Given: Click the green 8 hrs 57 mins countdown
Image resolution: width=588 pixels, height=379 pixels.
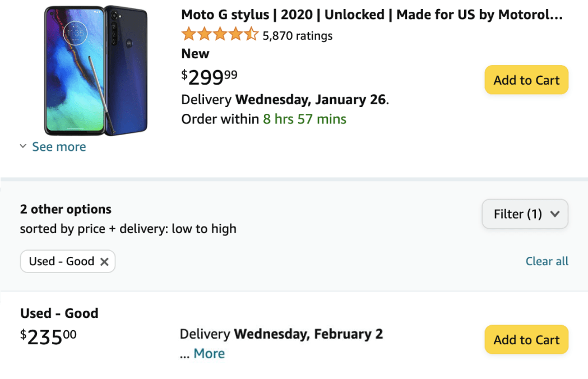Looking at the screenshot, I should [x=305, y=119].
